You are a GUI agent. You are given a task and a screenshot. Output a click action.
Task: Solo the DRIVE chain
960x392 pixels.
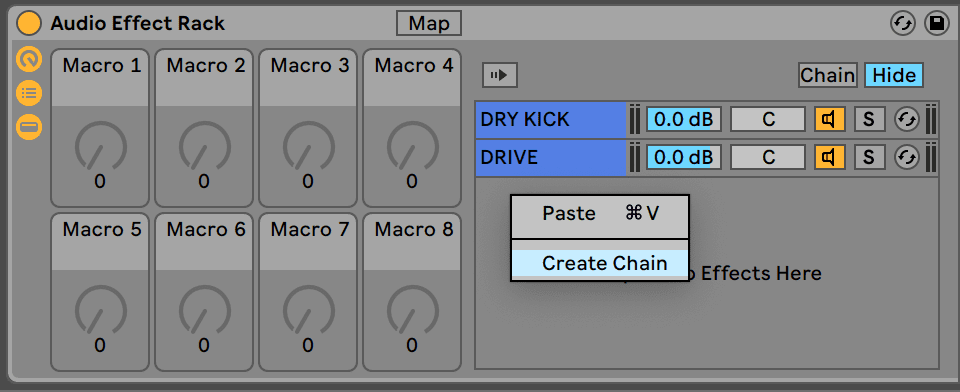[869, 157]
